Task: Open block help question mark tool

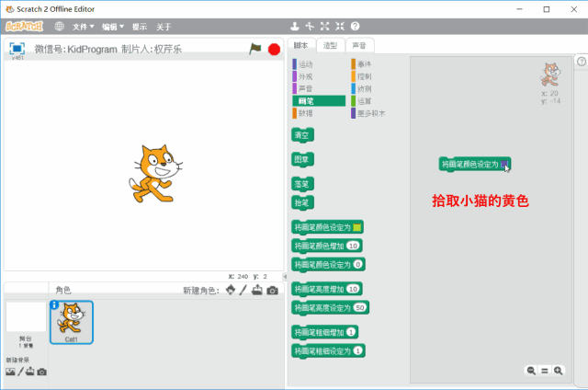Action: pos(355,27)
